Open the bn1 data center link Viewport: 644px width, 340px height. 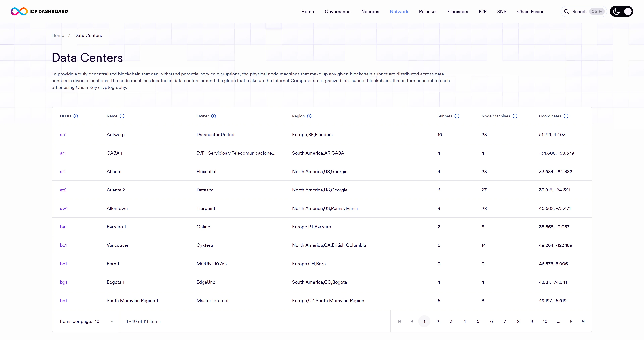tap(63, 300)
